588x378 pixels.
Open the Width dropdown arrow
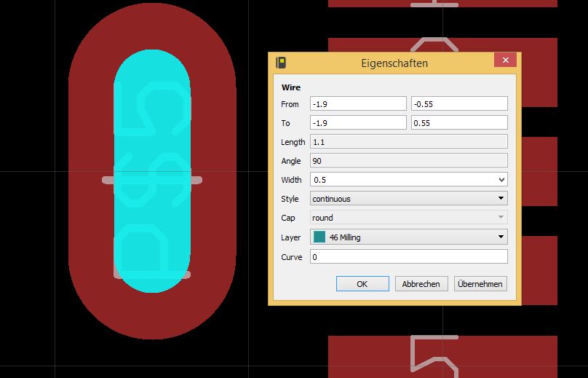coord(501,180)
